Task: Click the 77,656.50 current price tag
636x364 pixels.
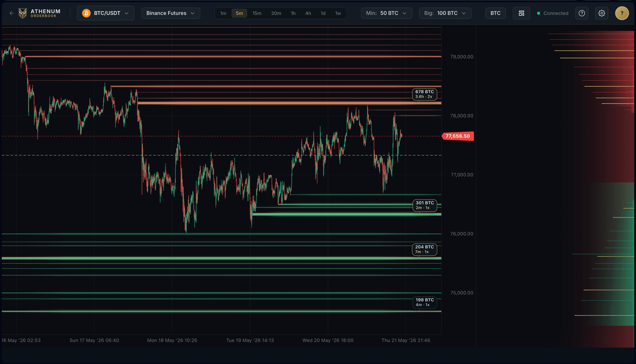Action: click(458, 136)
